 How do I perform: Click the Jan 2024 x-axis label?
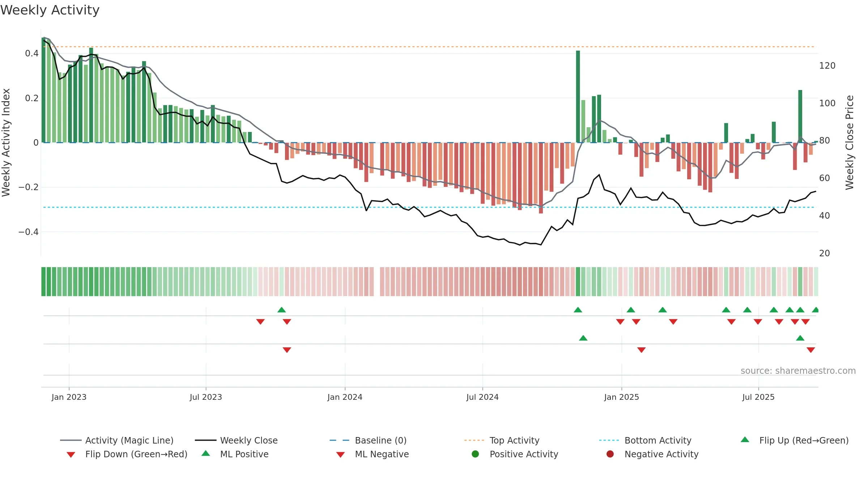point(345,397)
